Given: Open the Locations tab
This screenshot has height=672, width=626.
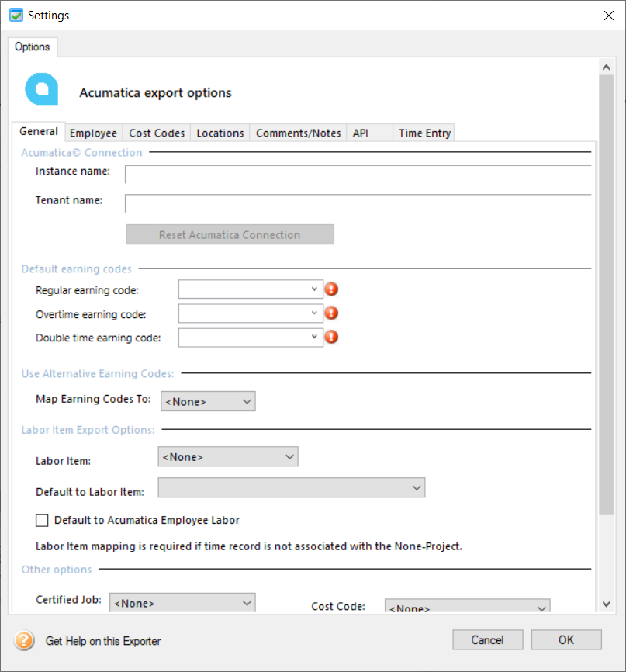Looking at the screenshot, I should tap(220, 133).
